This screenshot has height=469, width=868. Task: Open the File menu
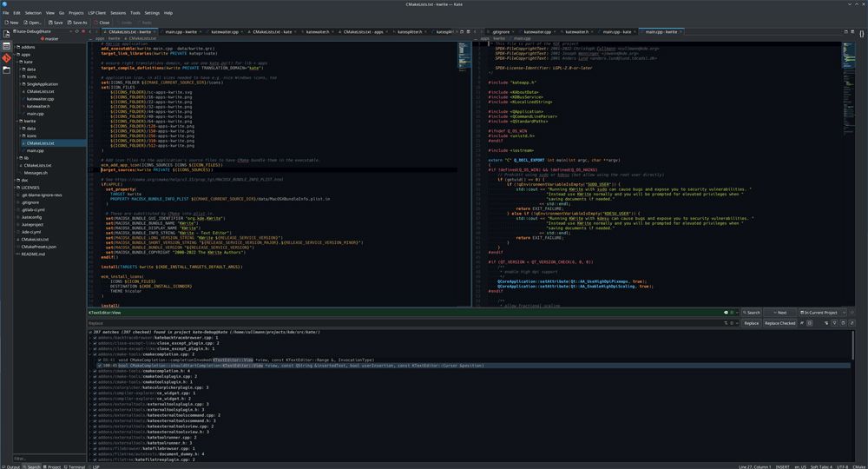(x=5, y=13)
